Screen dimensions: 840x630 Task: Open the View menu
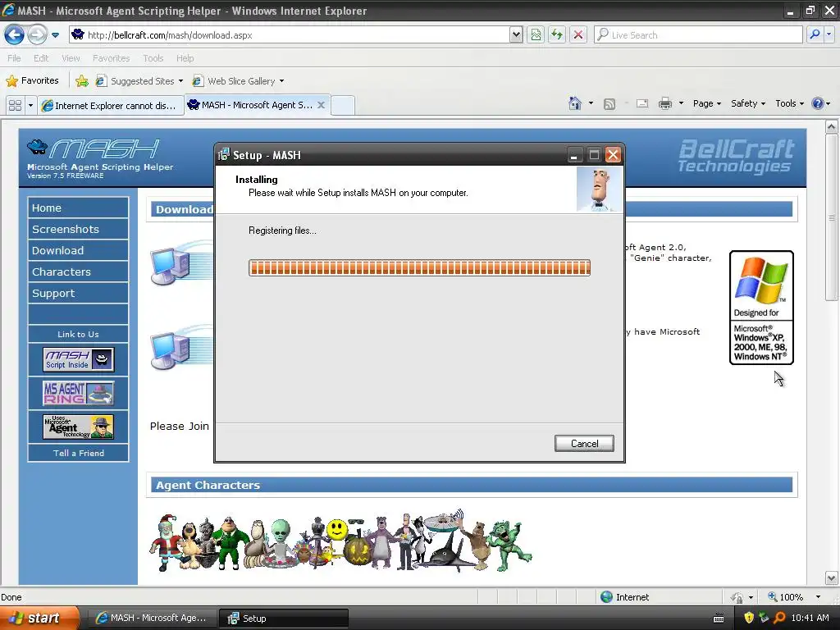71,58
